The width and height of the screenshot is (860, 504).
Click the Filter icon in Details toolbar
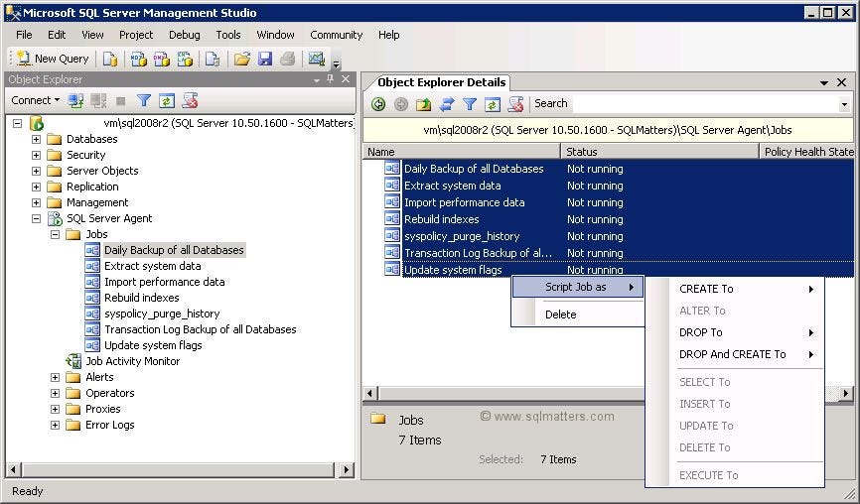[x=470, y=104]
